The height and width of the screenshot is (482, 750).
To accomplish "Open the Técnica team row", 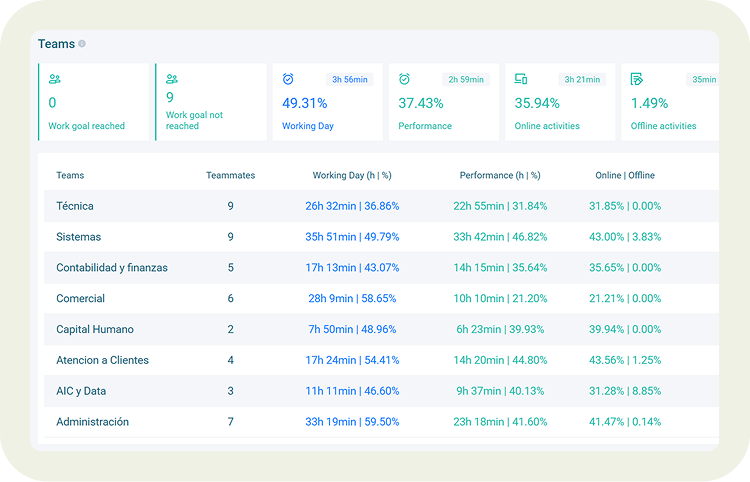I will pos(75,206).
